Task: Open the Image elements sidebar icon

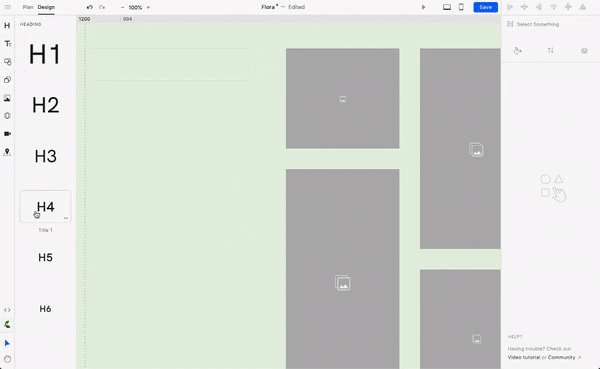Action: tap(7, 98)
